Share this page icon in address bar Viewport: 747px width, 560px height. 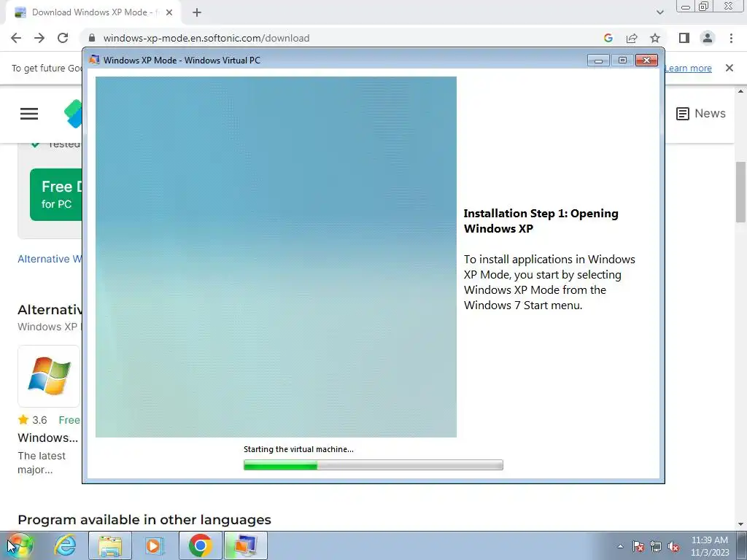pyautogui.click(x=632, y=38)
